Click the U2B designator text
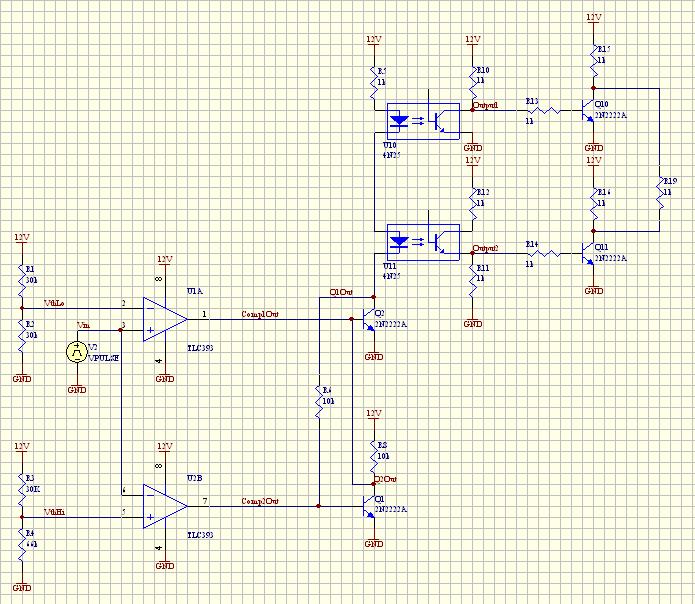The image size is (695, 604). pyautogui.click(x=195, y=478)
